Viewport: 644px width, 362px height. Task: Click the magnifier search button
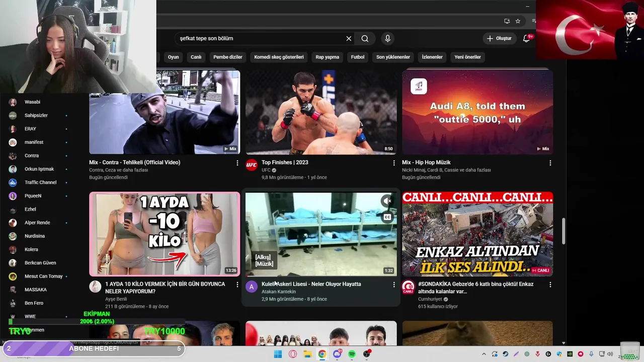coord(365,38)
